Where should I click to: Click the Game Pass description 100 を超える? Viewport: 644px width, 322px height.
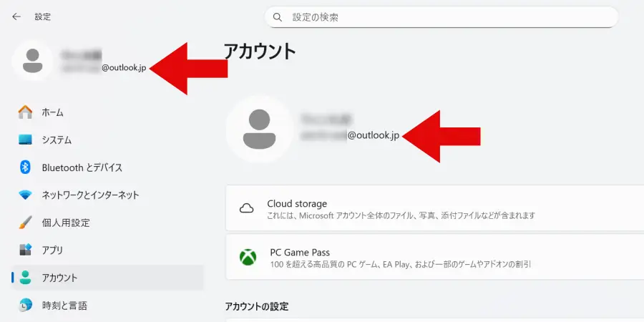point(401,264)
